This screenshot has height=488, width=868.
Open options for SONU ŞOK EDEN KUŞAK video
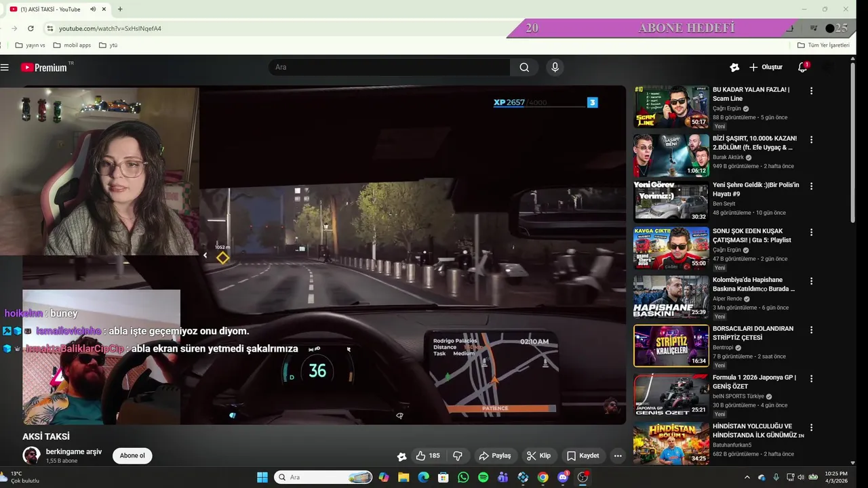[x=811, y=232]
